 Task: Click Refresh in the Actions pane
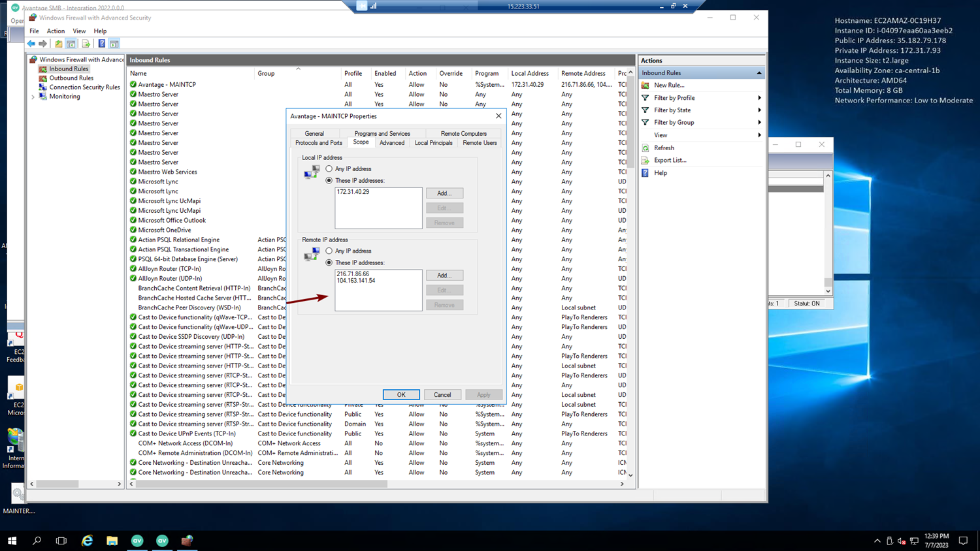click(x=664, y=148)
